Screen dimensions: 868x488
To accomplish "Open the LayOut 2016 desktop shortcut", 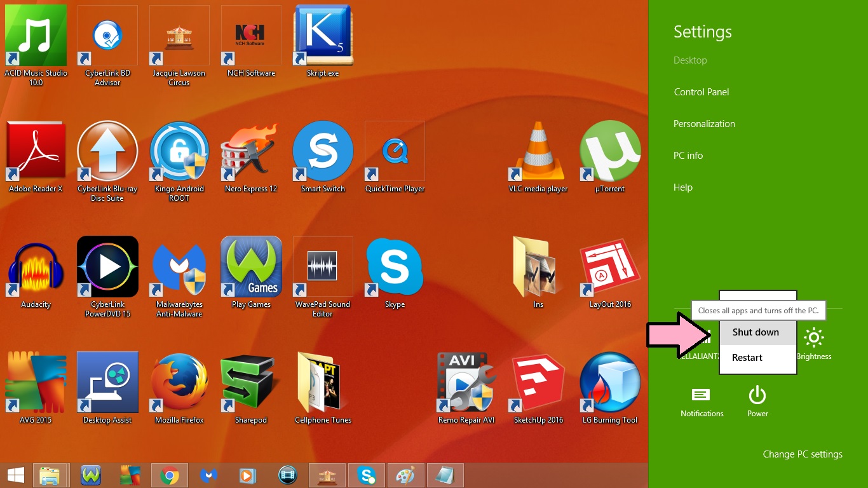I will point(610,273).
